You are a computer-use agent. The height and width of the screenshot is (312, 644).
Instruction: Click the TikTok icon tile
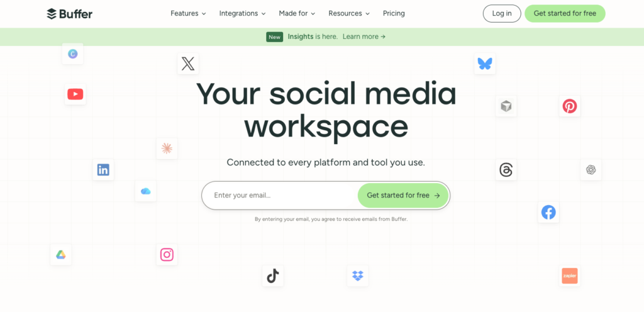(273, 276)
